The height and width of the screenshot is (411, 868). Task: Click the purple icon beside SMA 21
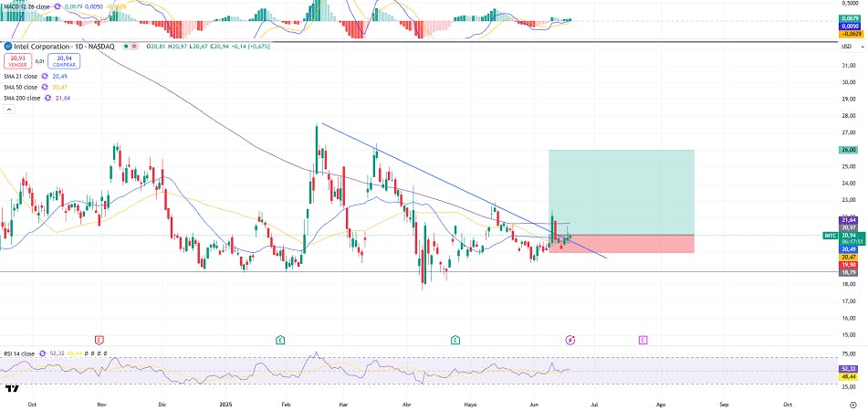46,77
